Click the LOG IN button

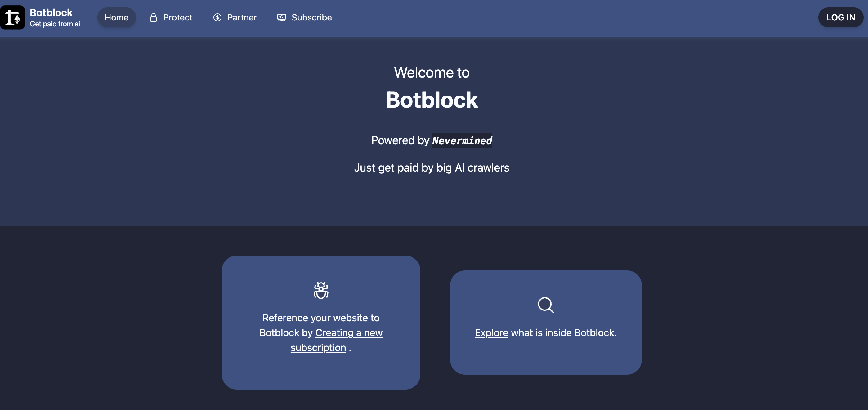[841, 17]
